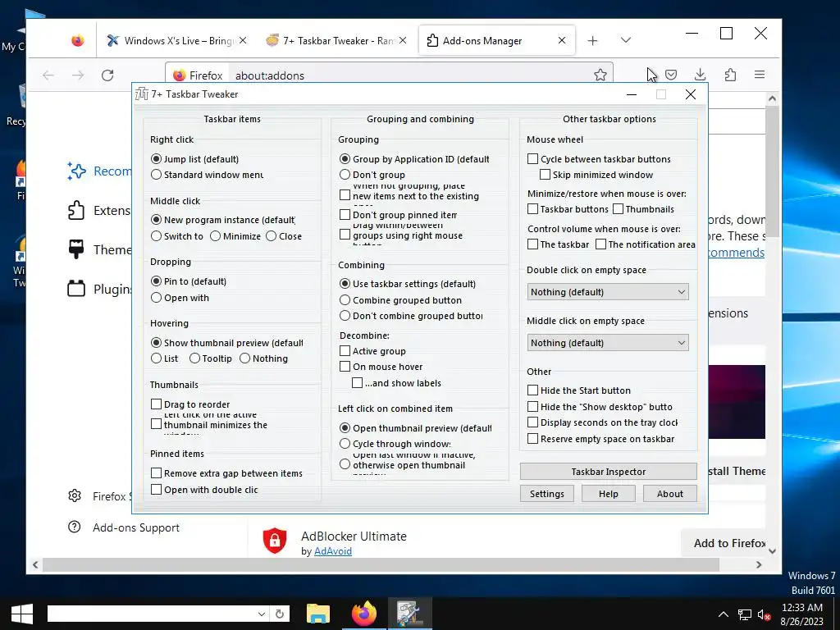Show hidden tray icons chevron

[x=724, y=614]
